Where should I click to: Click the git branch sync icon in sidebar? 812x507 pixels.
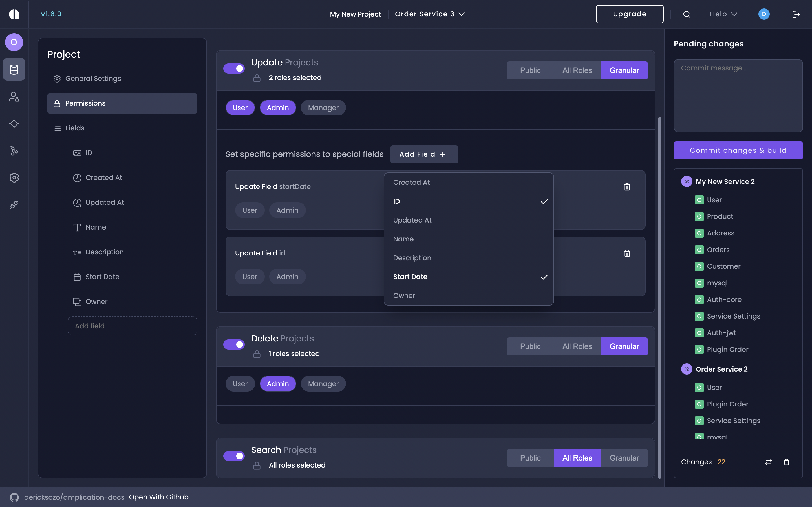[x=14, y=151]
